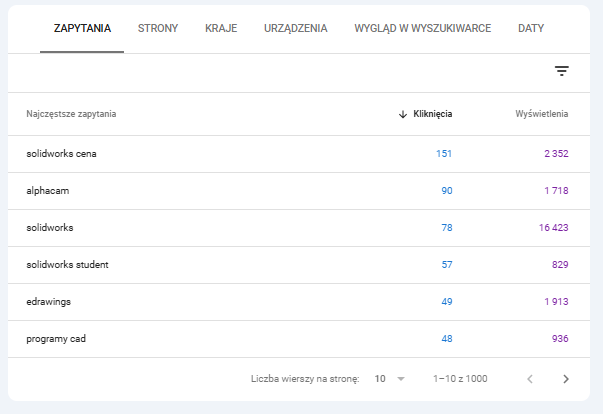Sort by Kliknięcia column header
The image size is (603, 414).
(x=432, y=114)
